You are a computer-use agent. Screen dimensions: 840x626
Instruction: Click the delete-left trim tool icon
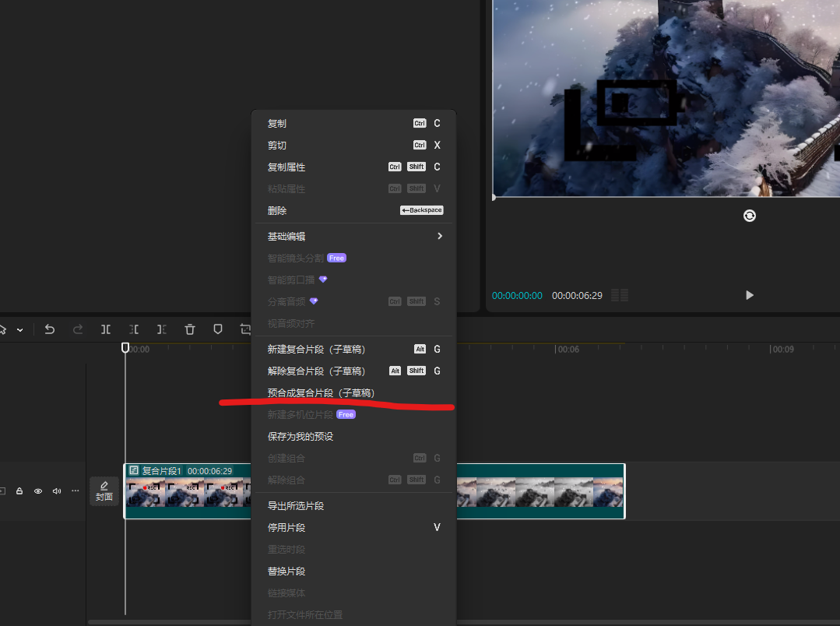(134, 329)
